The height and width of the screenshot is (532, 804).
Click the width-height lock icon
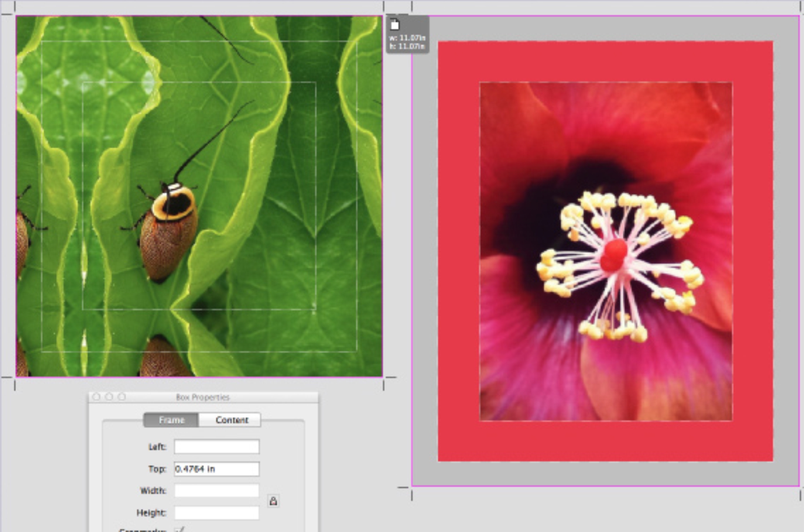(x=273, y=501)
